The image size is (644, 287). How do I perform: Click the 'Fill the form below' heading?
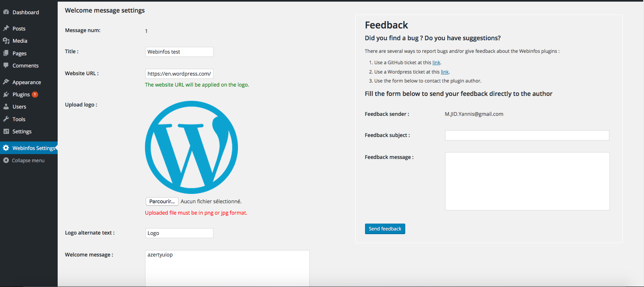pos(458,94)
